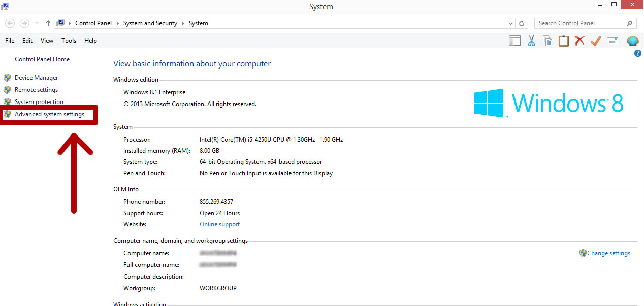The height and width of the screenshot is (306, 644).
Task: Click the E-mail envelope toolbar icon
Action: tap(613, 41)
